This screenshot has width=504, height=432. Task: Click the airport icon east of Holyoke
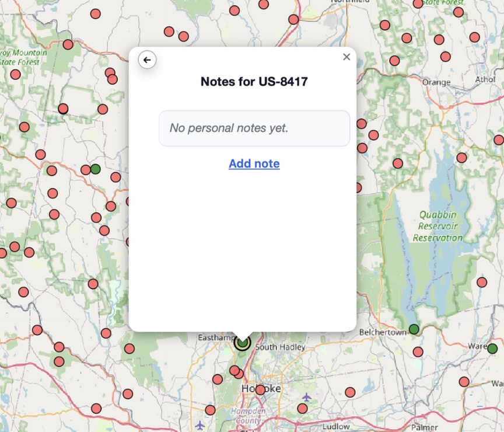[x=306, y=397]
